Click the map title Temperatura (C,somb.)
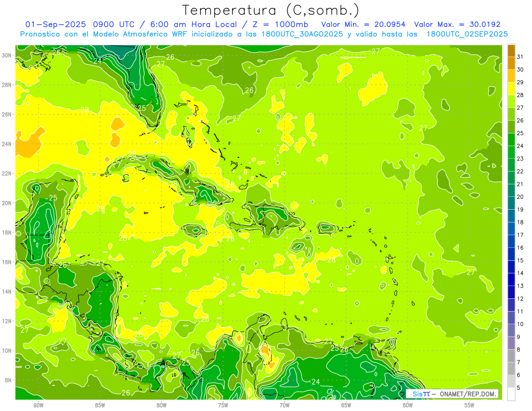The height and width of the screenshot is (411, 532). coord(271,11)
